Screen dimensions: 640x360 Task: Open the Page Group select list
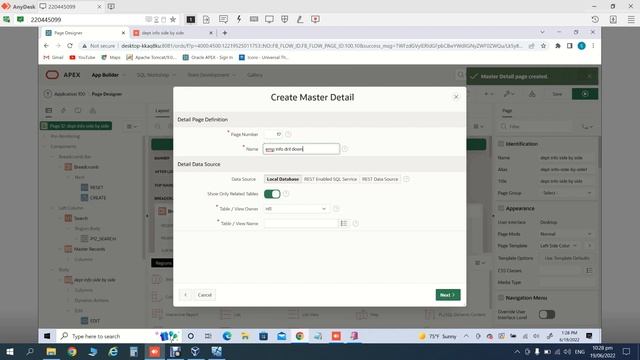point(566,193)
